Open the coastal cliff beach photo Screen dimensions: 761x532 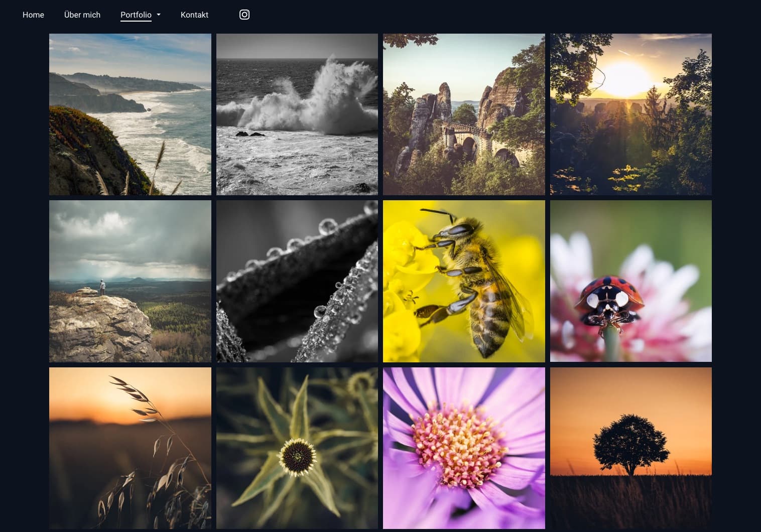130,114
